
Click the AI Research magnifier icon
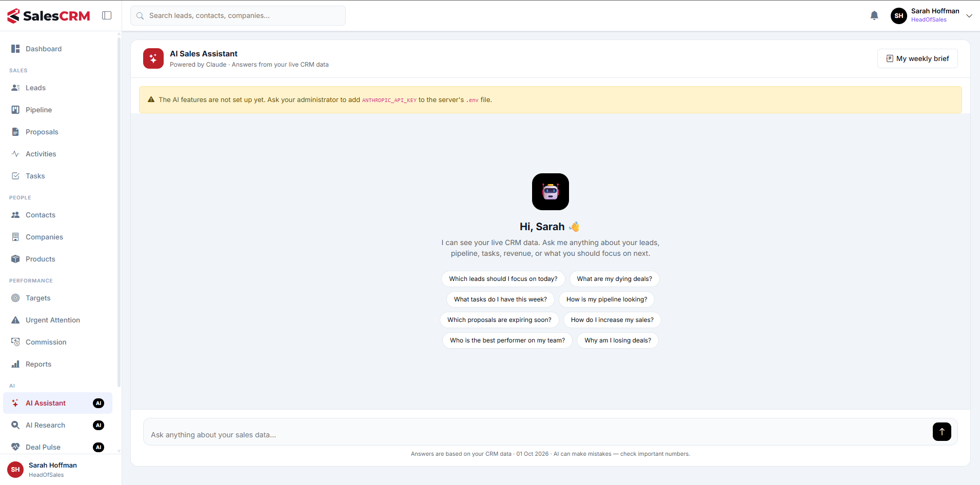pyautogui.click(x=15, y=425)
